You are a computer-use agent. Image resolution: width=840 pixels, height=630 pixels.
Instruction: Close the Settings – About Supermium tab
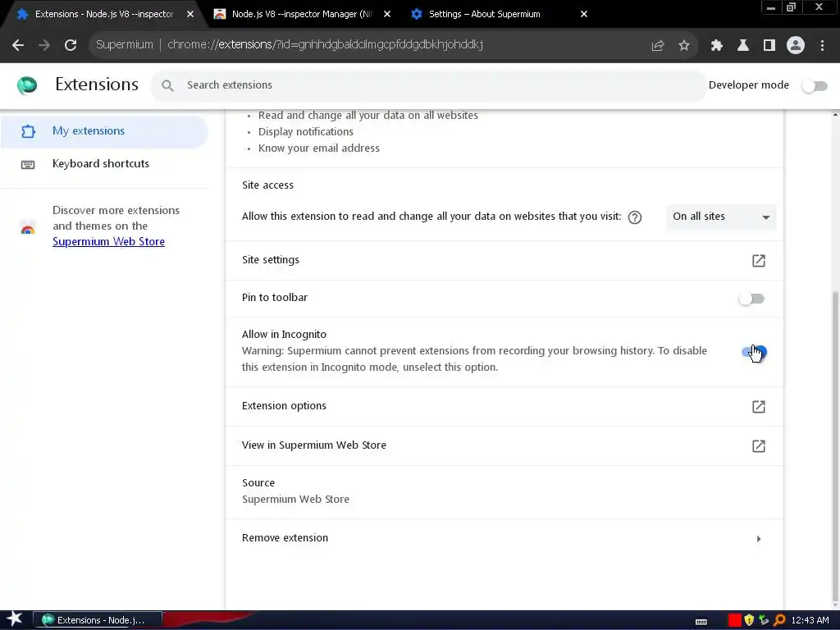point(584,15)
